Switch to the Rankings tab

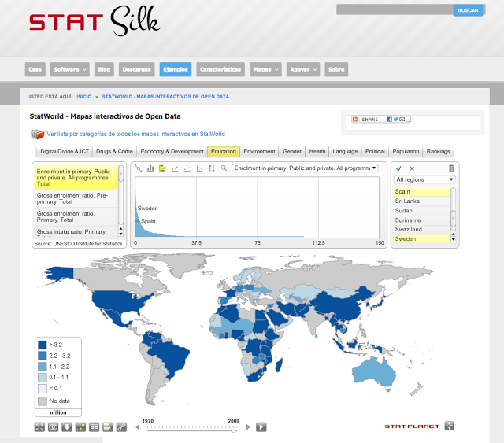point(438,151)
